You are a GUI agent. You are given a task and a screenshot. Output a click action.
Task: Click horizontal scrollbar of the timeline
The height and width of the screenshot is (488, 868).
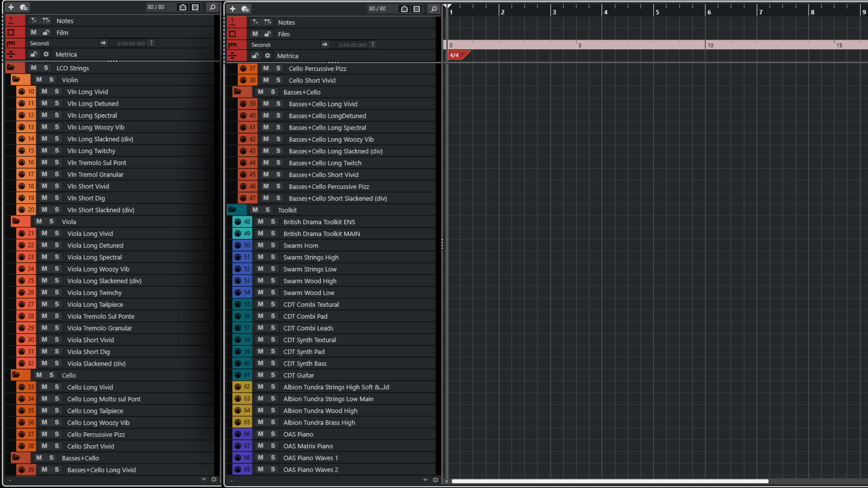pos(610,481)
